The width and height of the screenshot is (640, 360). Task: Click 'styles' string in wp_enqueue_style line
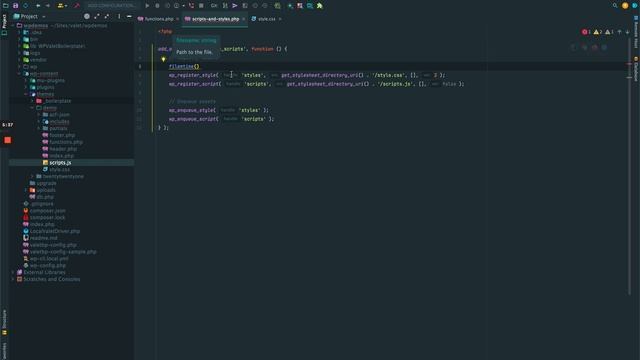[249, 110]
